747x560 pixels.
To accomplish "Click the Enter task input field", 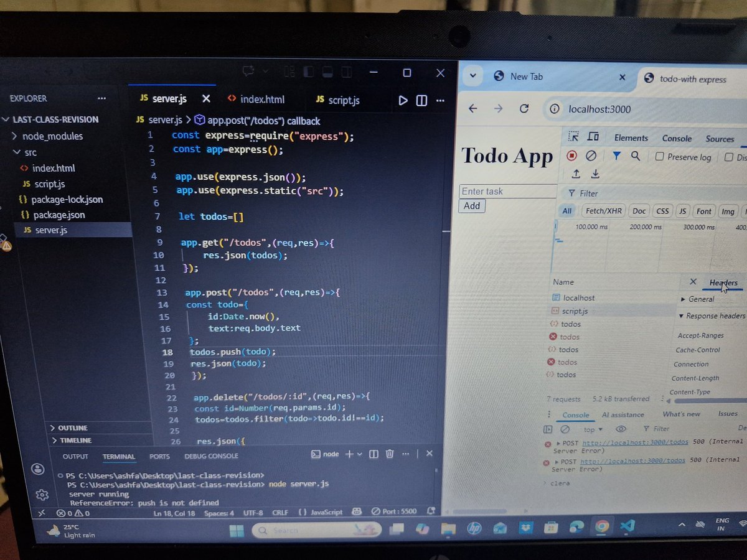I will pyautogui.click(x=508, y=191).
